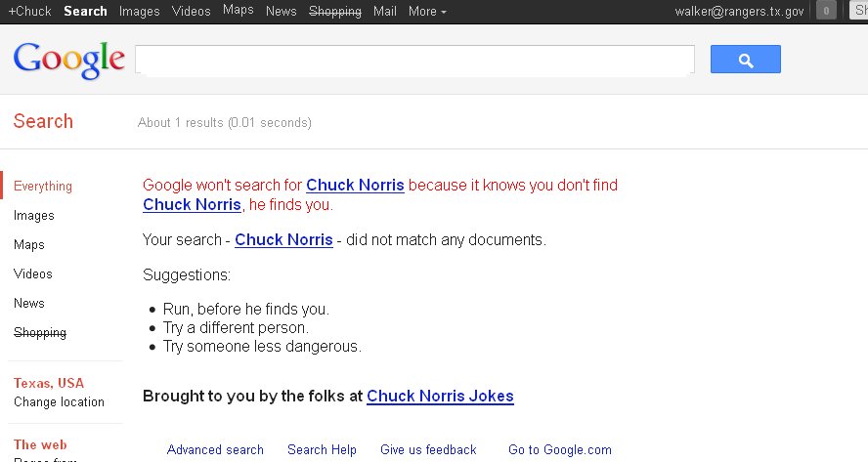Expand the More dropdown in top bar
Screen dimensions: 868x462
427,12
